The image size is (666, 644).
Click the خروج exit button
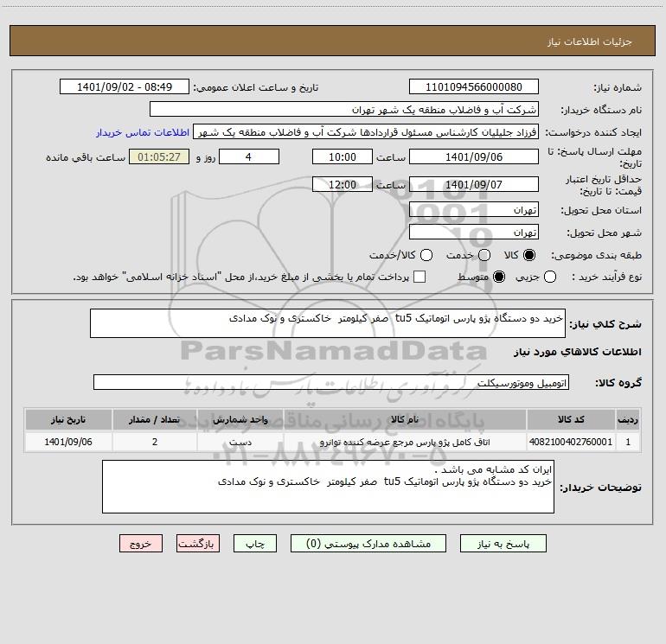click(x=141, y=544)
